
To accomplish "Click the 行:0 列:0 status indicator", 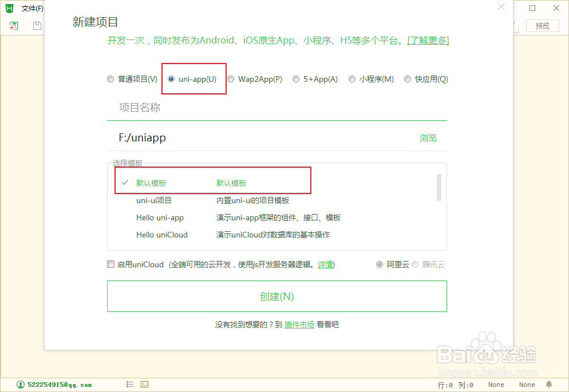I will [x=455, y=385].
